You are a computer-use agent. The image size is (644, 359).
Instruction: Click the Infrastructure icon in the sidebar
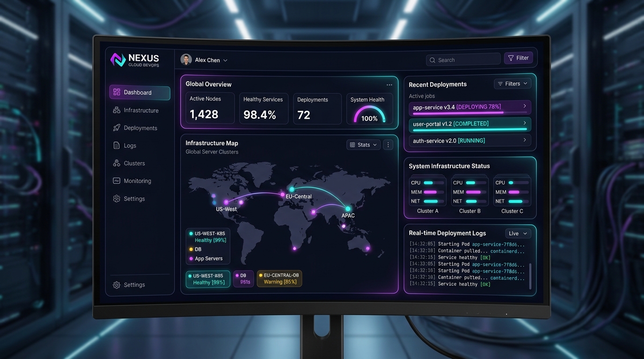point(117,110)
